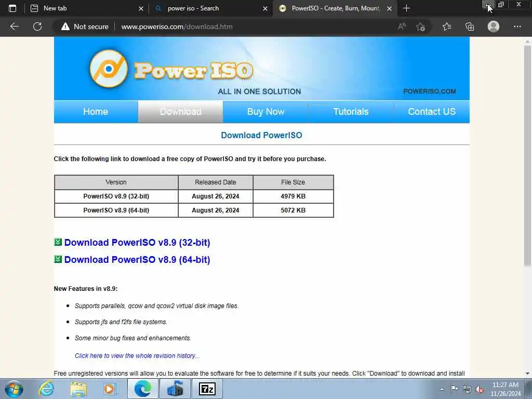This screenshot has width=532, height=399.
Task: Open the Contact US navigation item
Action: [432, 112]
